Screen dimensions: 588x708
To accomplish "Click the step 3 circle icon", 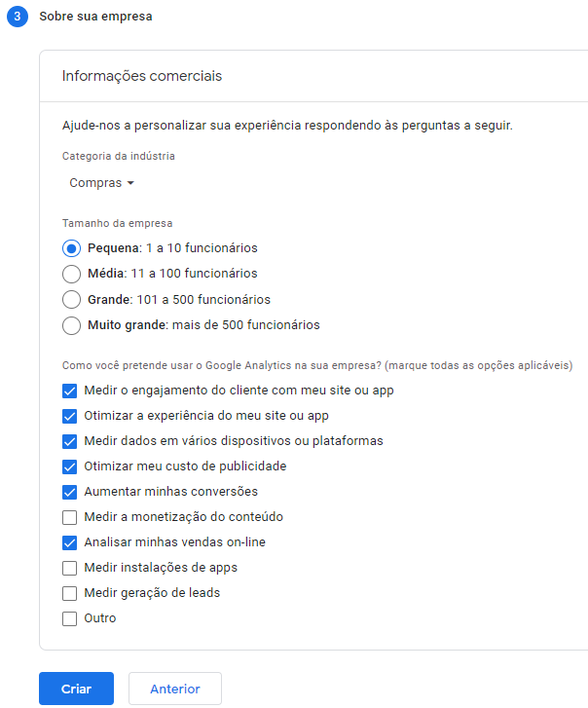I will coord(18,17).
